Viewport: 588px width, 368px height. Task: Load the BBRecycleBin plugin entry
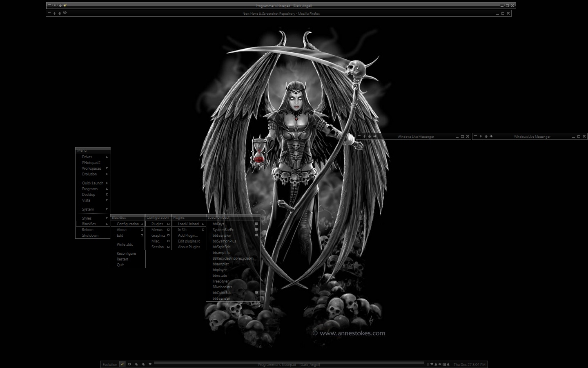click(x=233, y=258)
